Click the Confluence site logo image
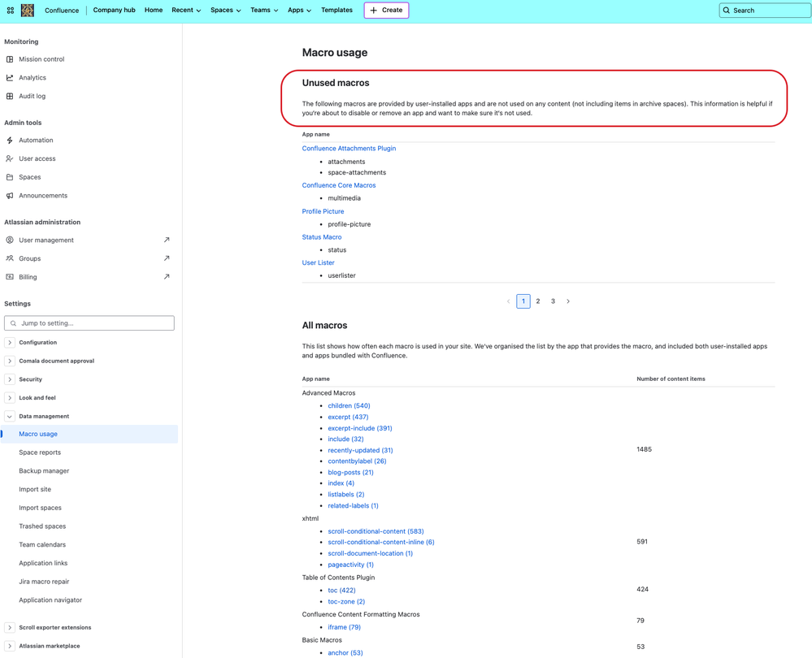The height and width of the screenshot is (658, 812). tap(28, 10)
